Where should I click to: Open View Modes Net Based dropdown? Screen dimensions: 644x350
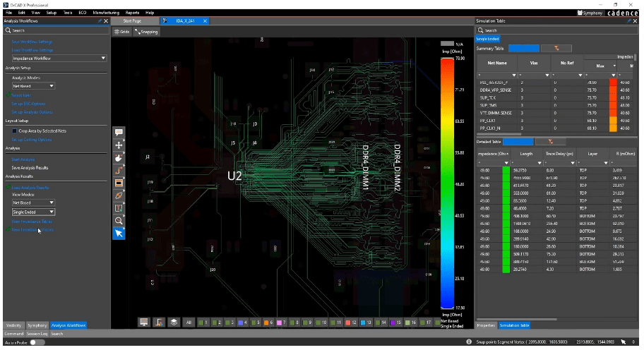(x=33, y=203)
